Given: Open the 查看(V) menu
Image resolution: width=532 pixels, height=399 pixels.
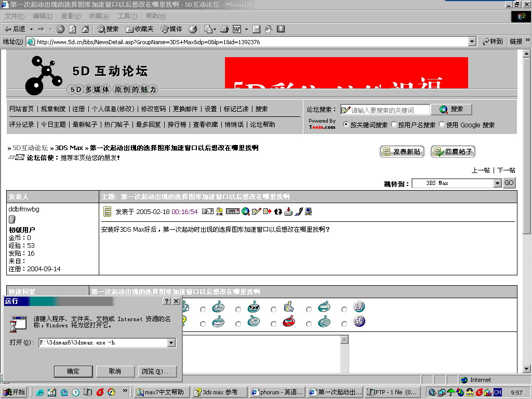Looking at the screenshot, I should coord(71,16).
